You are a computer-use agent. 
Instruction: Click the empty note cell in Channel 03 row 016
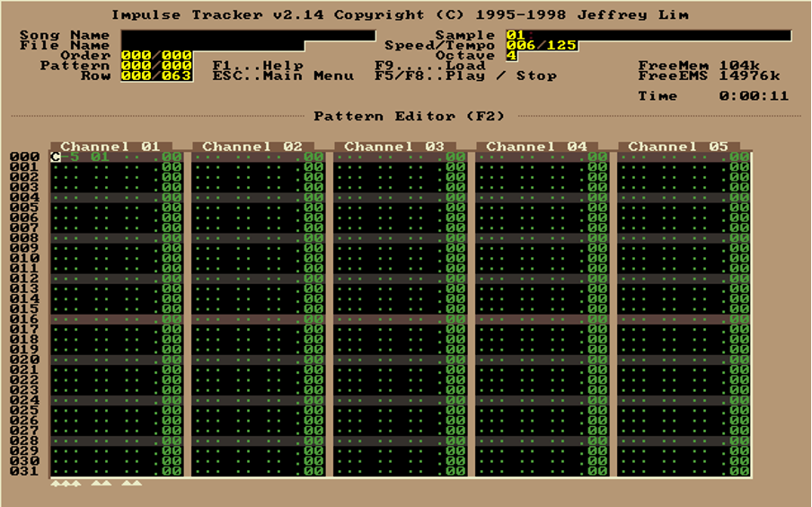349,319
